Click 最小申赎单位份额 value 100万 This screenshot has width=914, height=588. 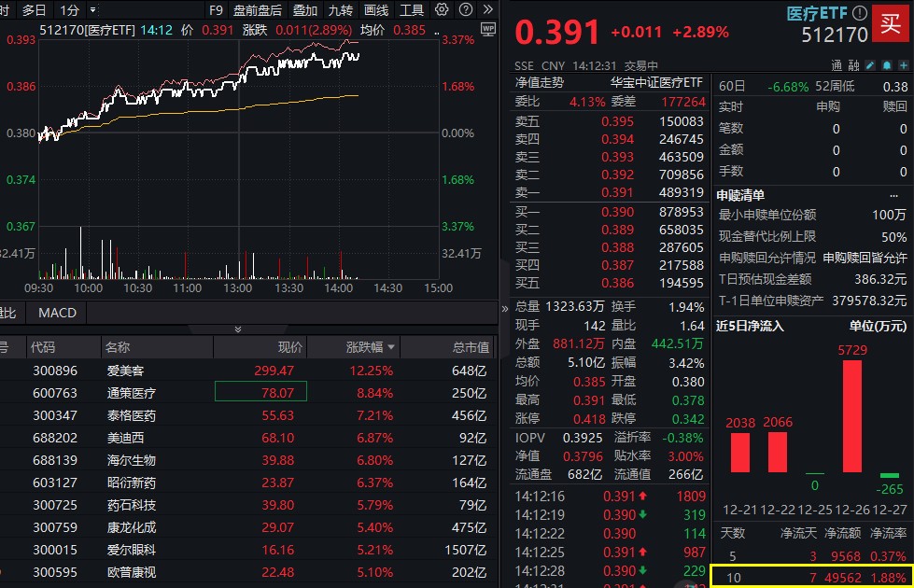pos(889,215)
